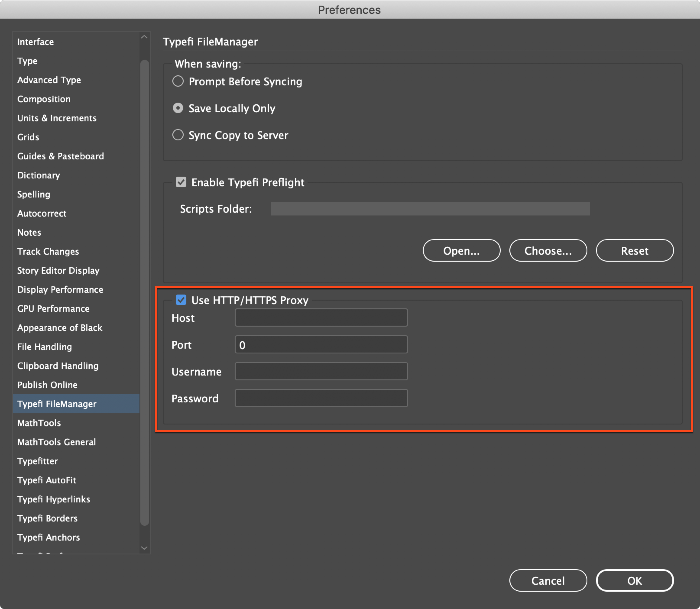Click the Open... button
Image resolution: width=700 pixels, height=609 pixels.
pos(462,250)
